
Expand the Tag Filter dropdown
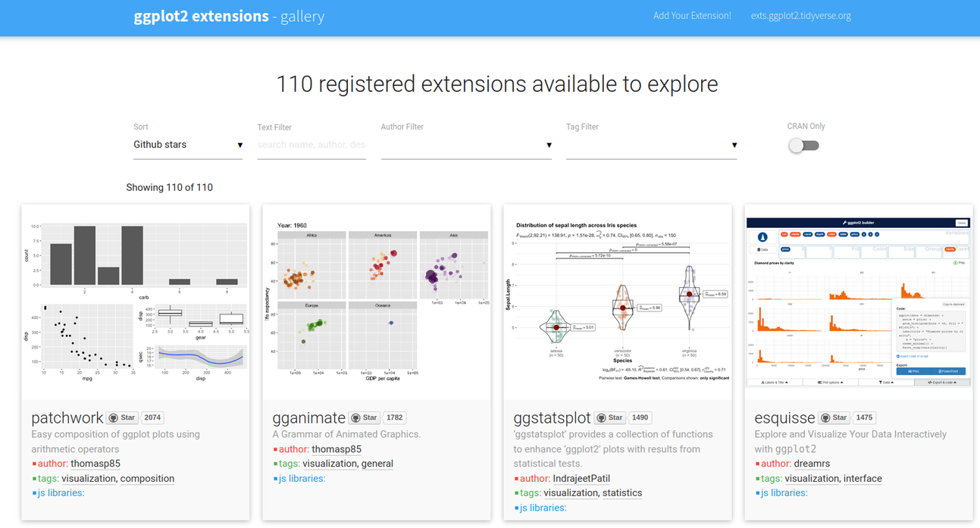click(651, 145)
